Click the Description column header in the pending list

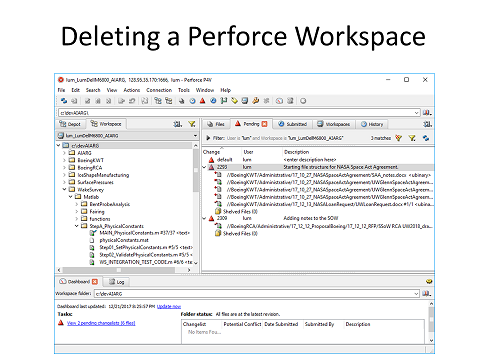[296, 152]
